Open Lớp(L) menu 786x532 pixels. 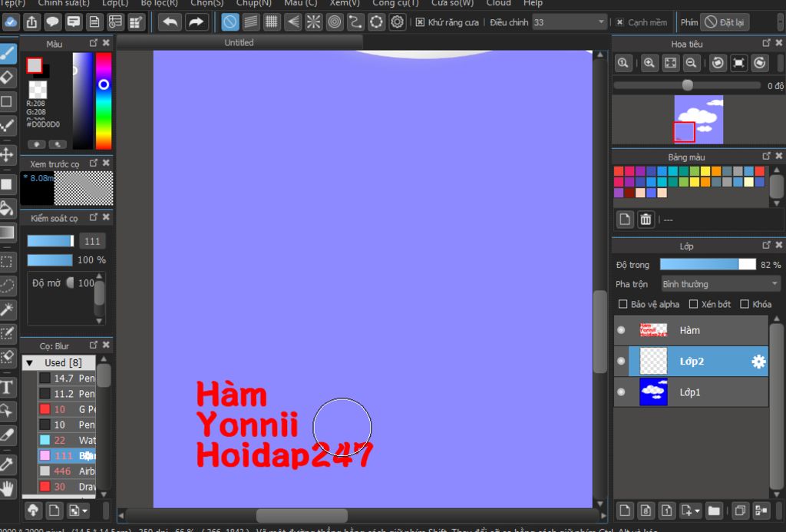115,3
